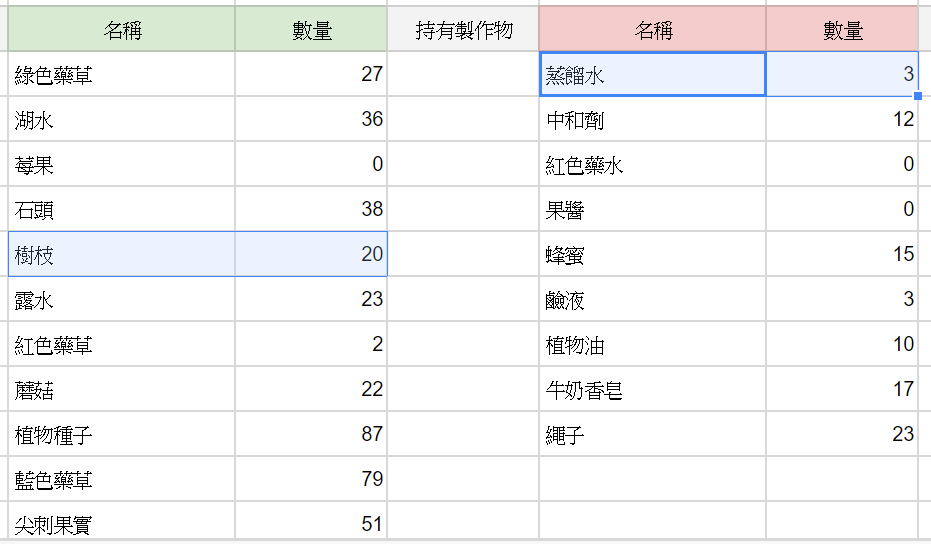Select the 藍色藥草 name cell
931x544 pixels.
pyautogui.click(x=121, y=479)
